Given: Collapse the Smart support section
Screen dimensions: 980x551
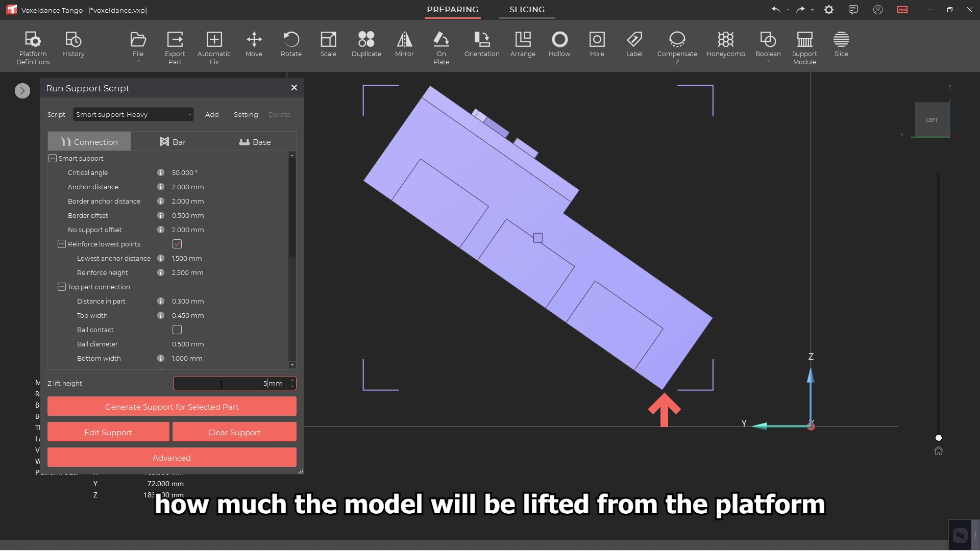Looking at the screenshot, I should tap(53, 158).
